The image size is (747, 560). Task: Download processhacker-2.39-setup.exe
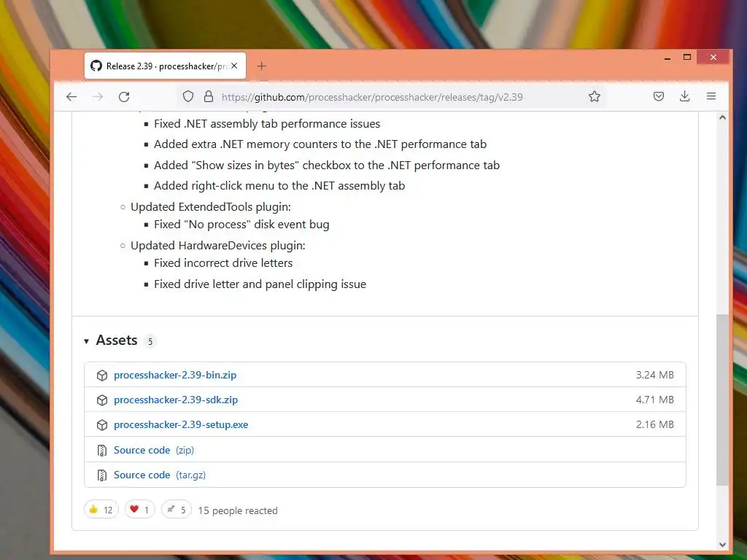click(181, 425)
